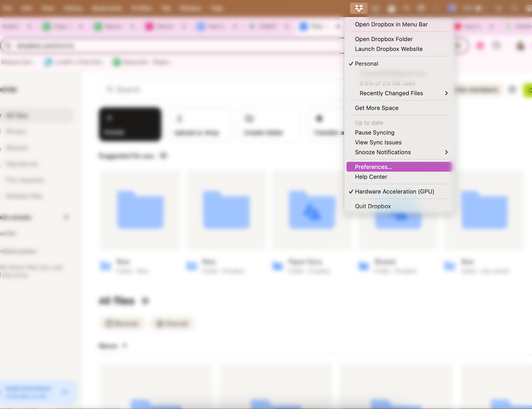Image resolution: width=532 pixels, height=409 pixels.
Task: Click the Dropbox icon in the menu bar
Action: (x=359, y=8)
